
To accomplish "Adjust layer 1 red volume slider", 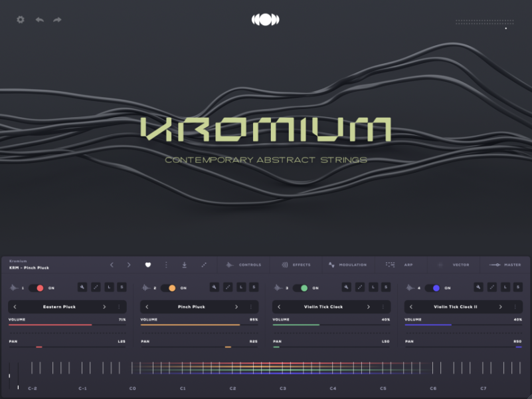I will click(x=67, y=325).
